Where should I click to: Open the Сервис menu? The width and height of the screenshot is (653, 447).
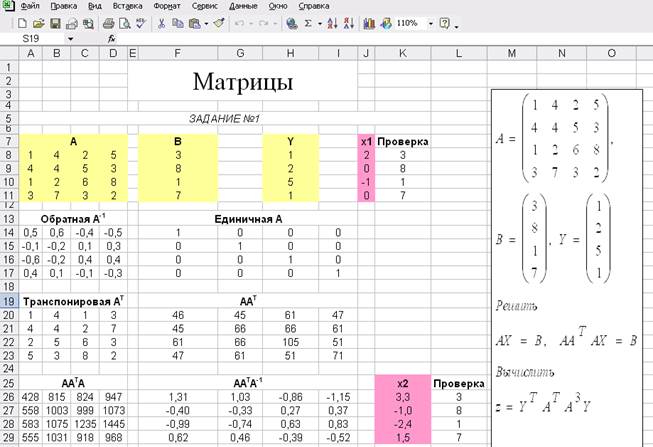tap(204, 6)
